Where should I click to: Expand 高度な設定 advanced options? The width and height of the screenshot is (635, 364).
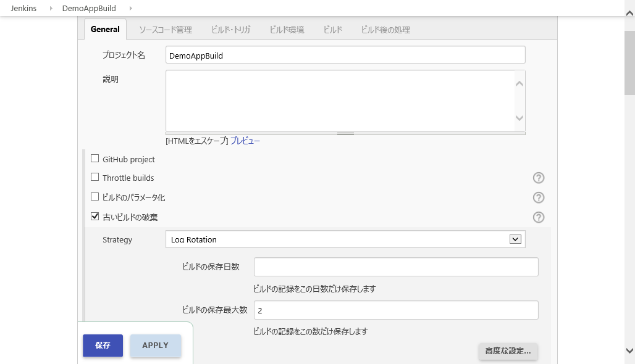click(x=508, y=351)
